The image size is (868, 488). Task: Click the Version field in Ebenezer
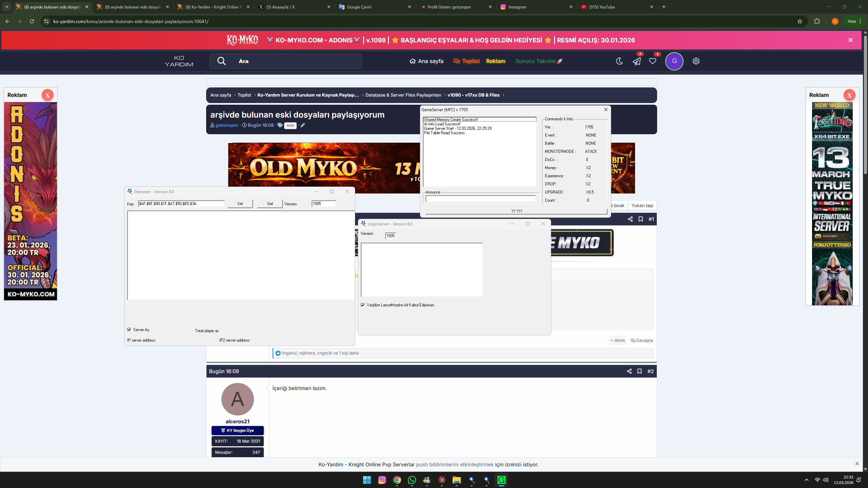tap(324, 204)
